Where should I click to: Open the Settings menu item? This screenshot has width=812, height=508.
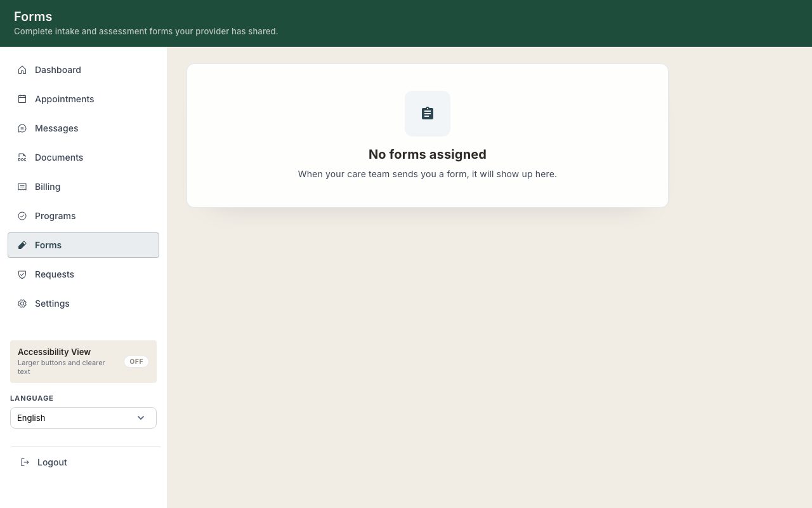tap(83, 304)
